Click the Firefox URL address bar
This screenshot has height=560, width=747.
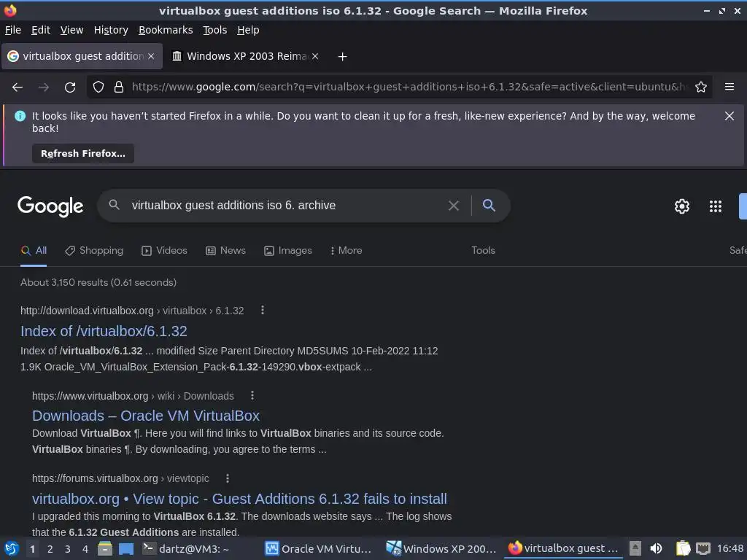(410, 87)
